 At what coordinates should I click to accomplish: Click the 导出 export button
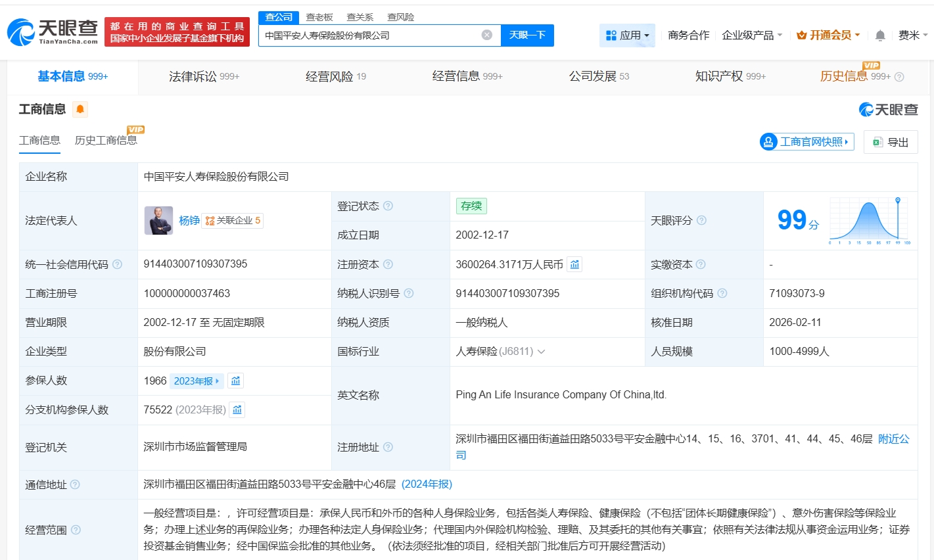click(x=891, y=142)
